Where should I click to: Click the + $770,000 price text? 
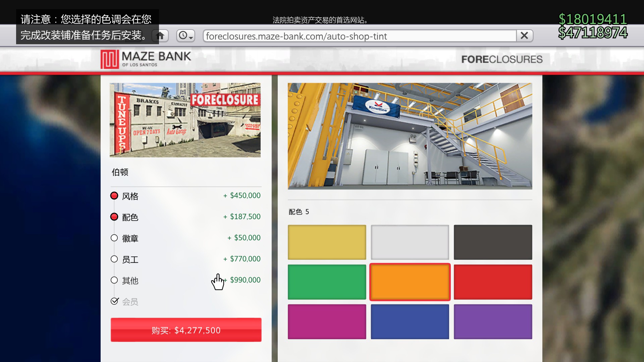(x=242, y=259)
